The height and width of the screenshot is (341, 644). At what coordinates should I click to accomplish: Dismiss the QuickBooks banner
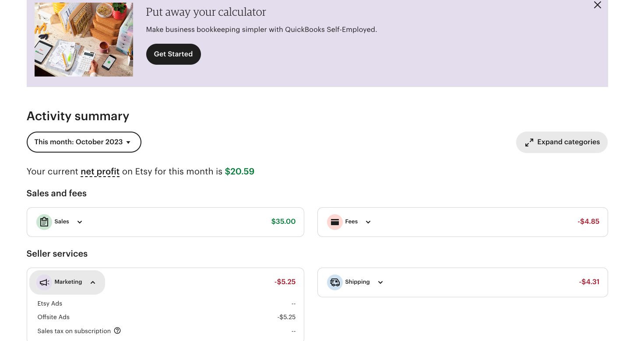tap(597, 5)
